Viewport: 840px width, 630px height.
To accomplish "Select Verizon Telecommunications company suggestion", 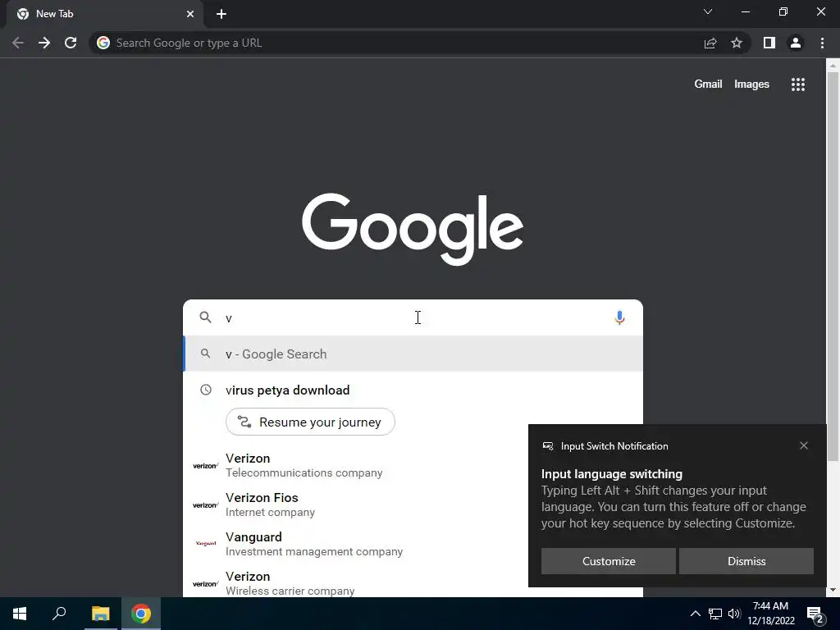I will 356,465.
